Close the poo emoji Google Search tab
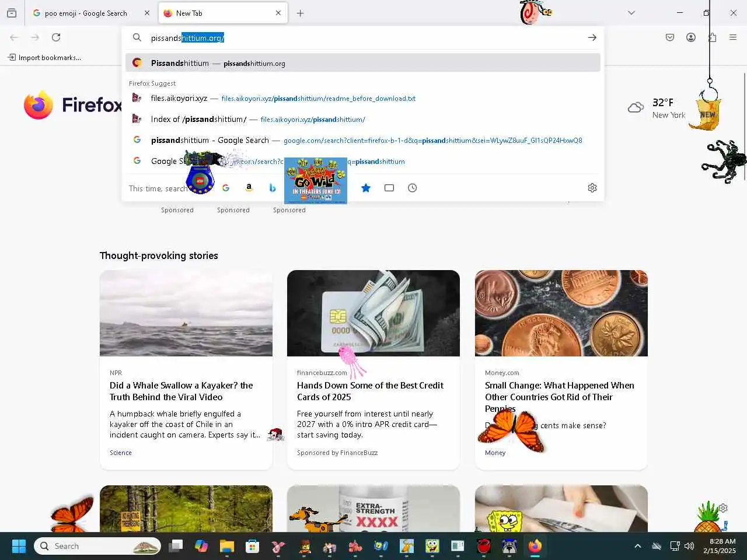This screenshot has width=747, height=560. (x=146, y=13)
